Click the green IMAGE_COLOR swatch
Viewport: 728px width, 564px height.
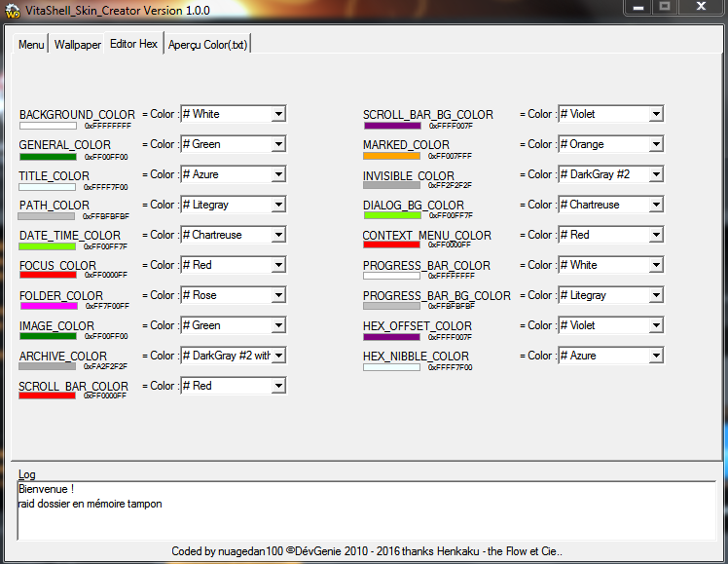[x=48, y=336]
